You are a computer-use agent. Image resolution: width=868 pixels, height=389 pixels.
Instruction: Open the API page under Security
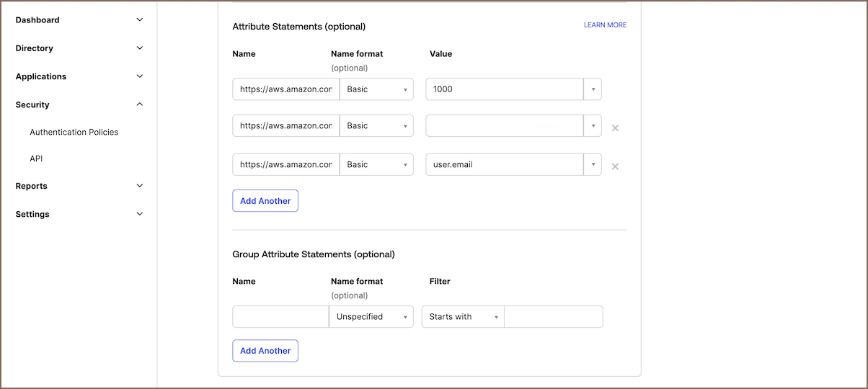36,158
